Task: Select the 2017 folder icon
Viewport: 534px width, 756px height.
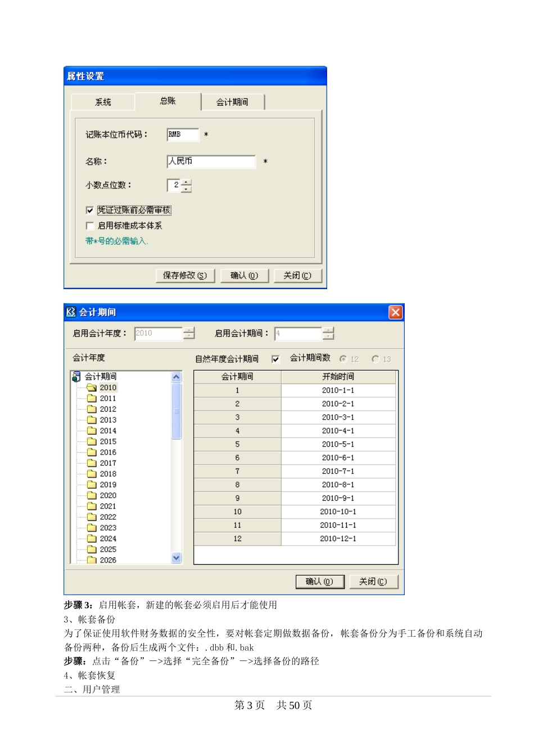Action: [92, 463]
